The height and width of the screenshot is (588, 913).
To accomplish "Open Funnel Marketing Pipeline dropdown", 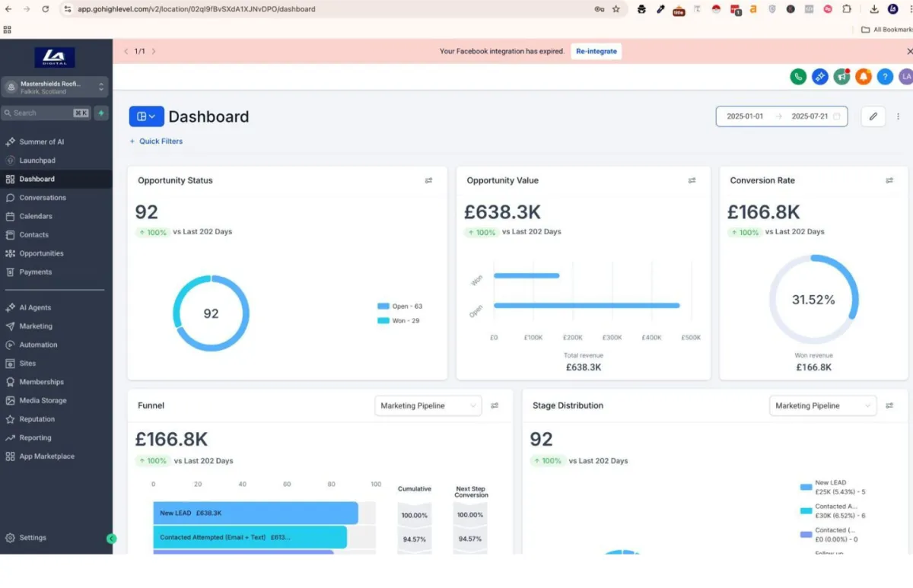I will pos(428,405).
